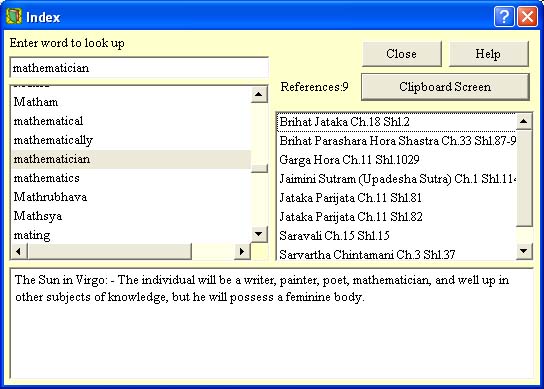Open reference Garga Hora Ch.11 Shl.1029
Screen dimensions: 544x389
pyautogui.click(x=397, y=160)
